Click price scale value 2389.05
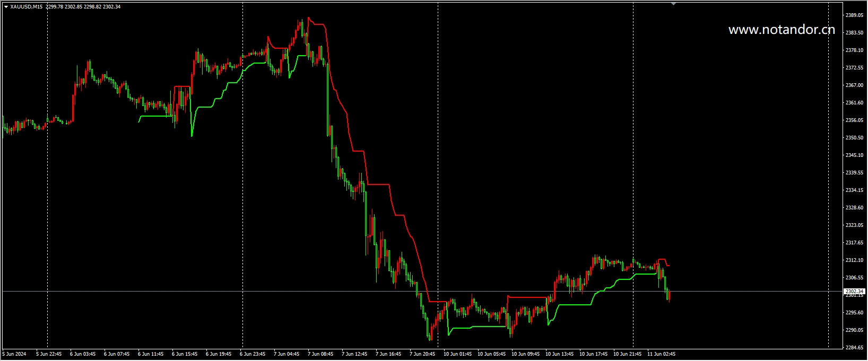The image size is (868, 361). (x=854, y=15)
